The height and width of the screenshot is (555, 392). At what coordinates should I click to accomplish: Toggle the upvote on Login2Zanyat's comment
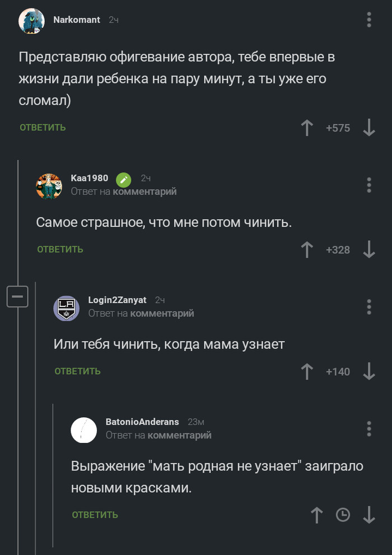[307, 371]
